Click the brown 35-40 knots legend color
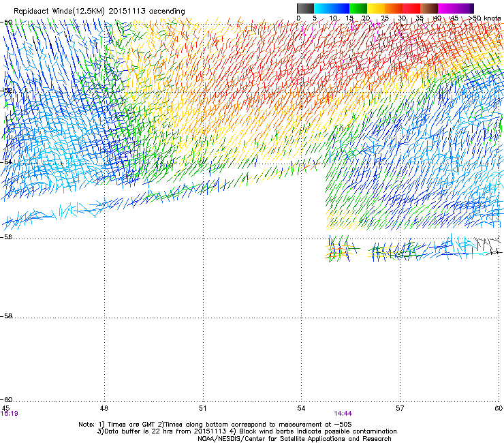The width and height of the screenshot is (504, 443). (429, 8)
